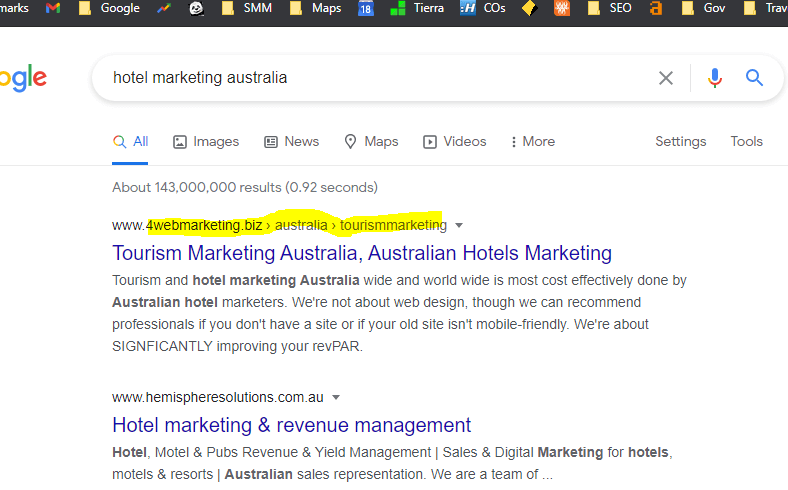The width and height of the screenshot is (788, 490).
Task: Click the Google Analytics chart bookmark icon
Action: click(164, 8)
